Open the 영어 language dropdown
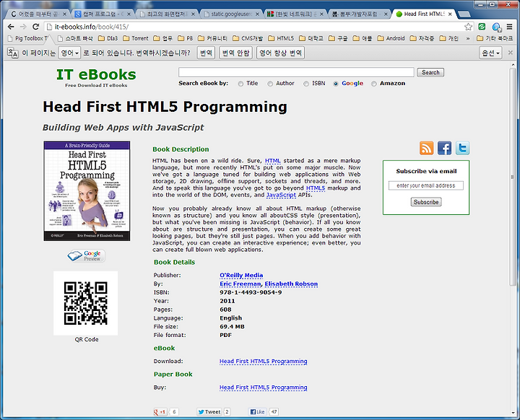This screenshot has width=520, height=420. point(69,53)
